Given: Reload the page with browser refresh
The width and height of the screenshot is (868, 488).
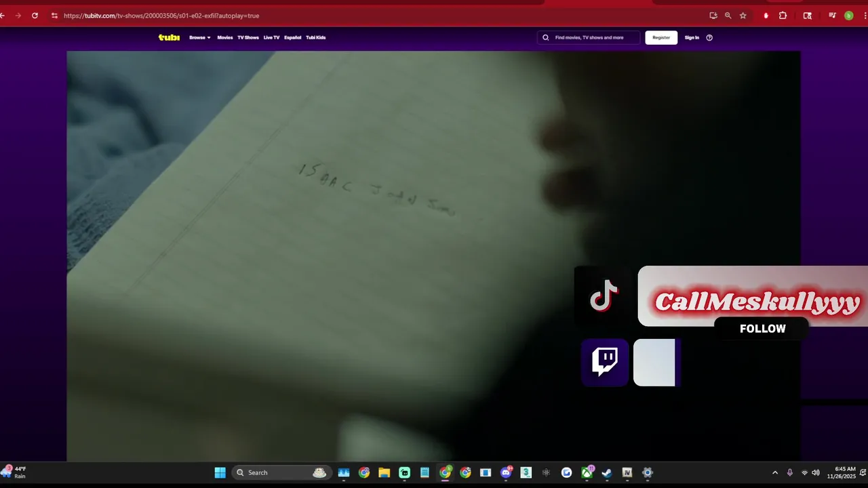Looking at the screenshot, I should tap(35, 16).
